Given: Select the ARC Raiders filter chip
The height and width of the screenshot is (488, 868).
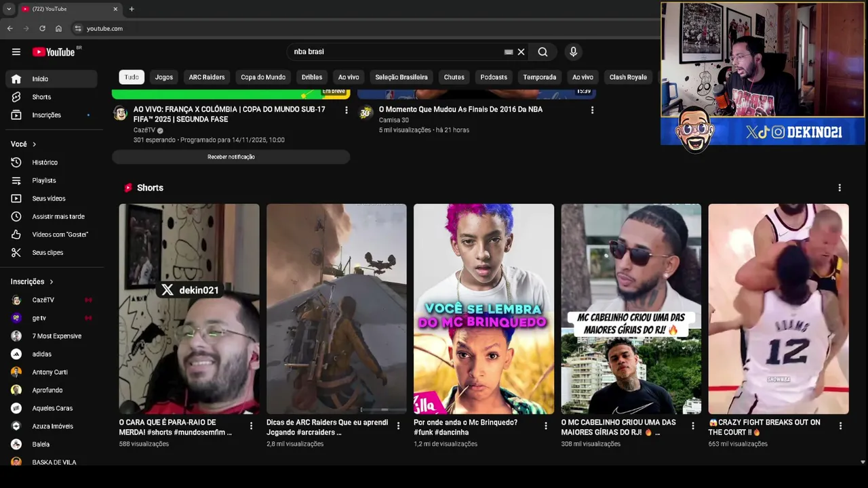Looking at the screenshot, I should tap(207, 77).
